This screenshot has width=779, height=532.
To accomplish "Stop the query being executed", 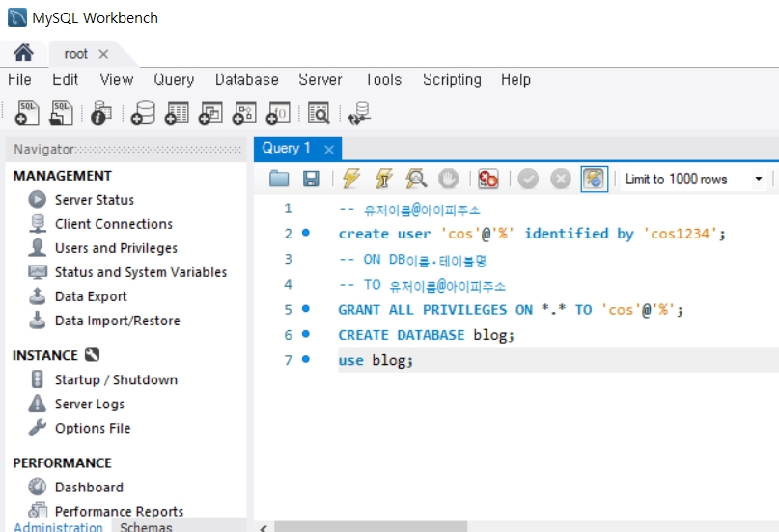I will tap(449, 179).
